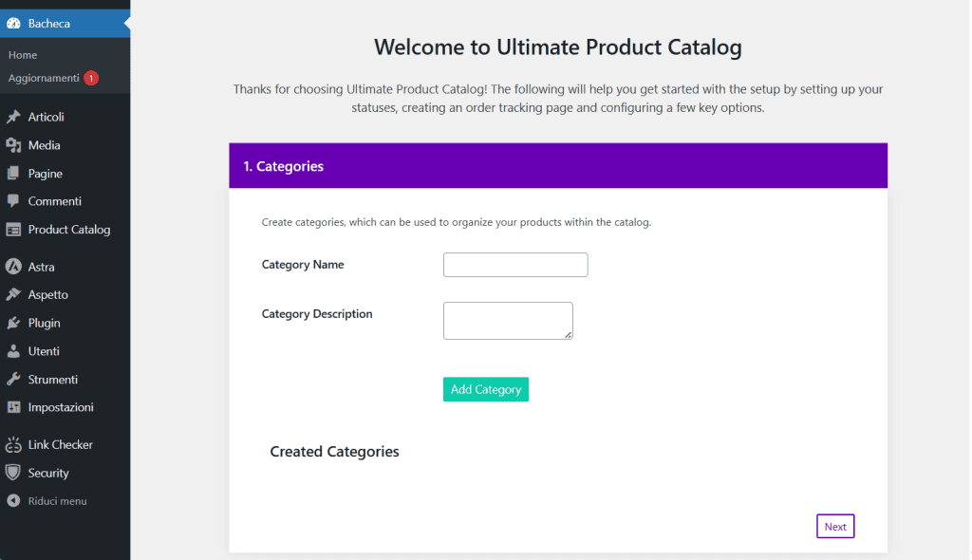Switch to the Home submenu item
The image size is (972, 560).
click(x=22, y=55)
